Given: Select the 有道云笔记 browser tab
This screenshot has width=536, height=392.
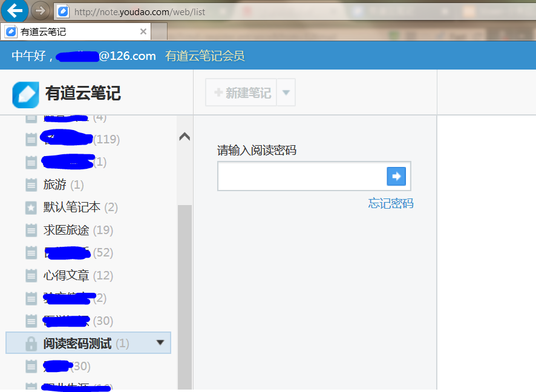Looking at the screenshot, I should [75, 32].
